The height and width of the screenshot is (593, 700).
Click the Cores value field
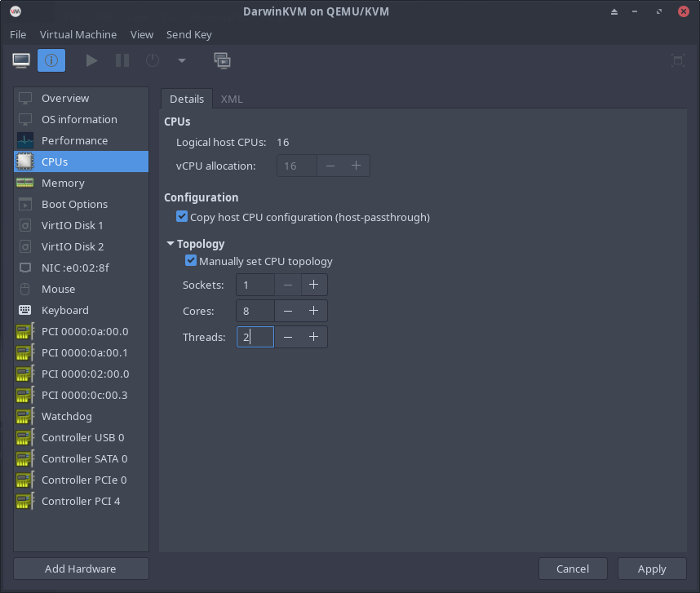(255, 311)
